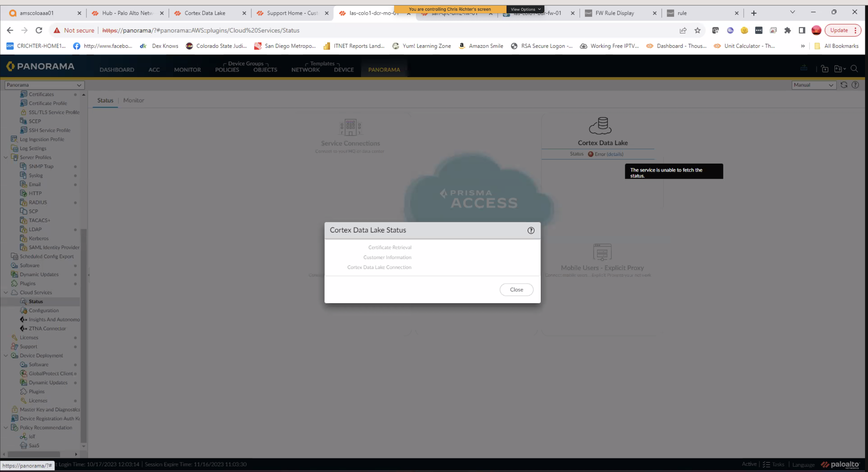Screen dimensions: 868x472
Task: Click the Panorama logo at top left
Action: click(x=40, y=66)
